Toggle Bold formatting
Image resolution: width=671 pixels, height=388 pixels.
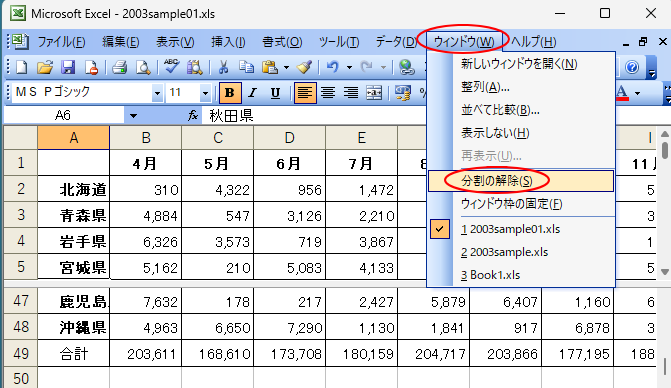(x=230, y=92)
